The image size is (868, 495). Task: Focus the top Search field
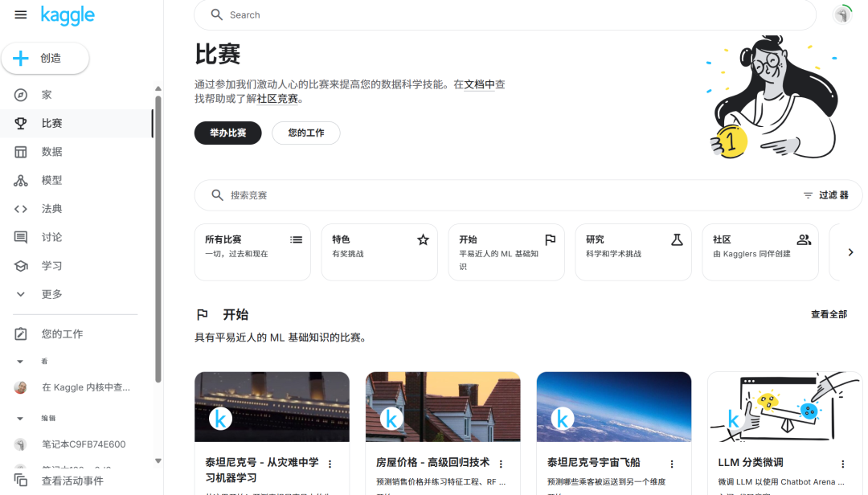505,15
